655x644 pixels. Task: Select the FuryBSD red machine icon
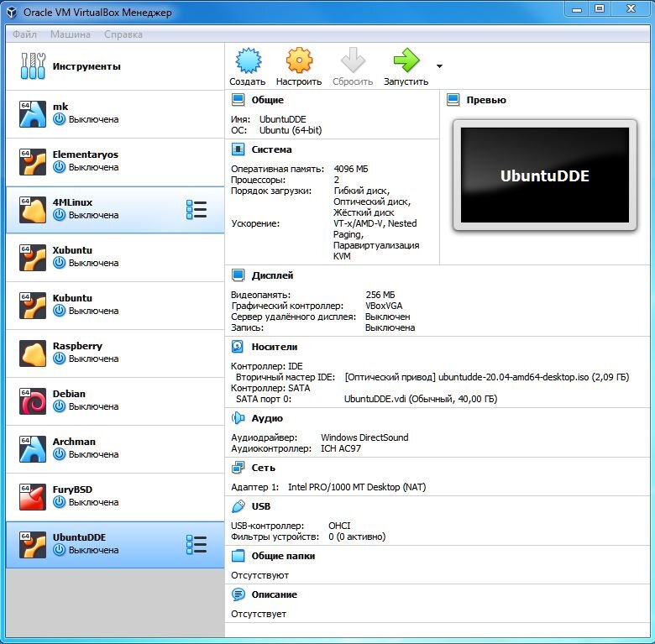(x=33, y=497)
